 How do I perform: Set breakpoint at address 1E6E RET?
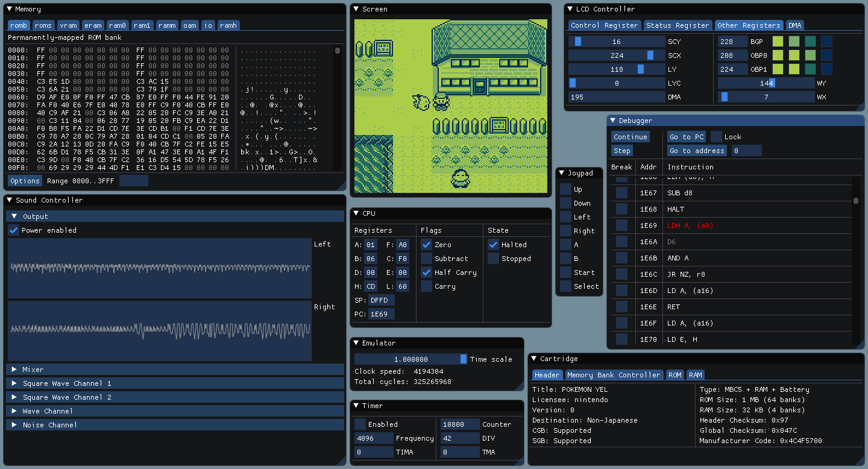click(621, 307)
